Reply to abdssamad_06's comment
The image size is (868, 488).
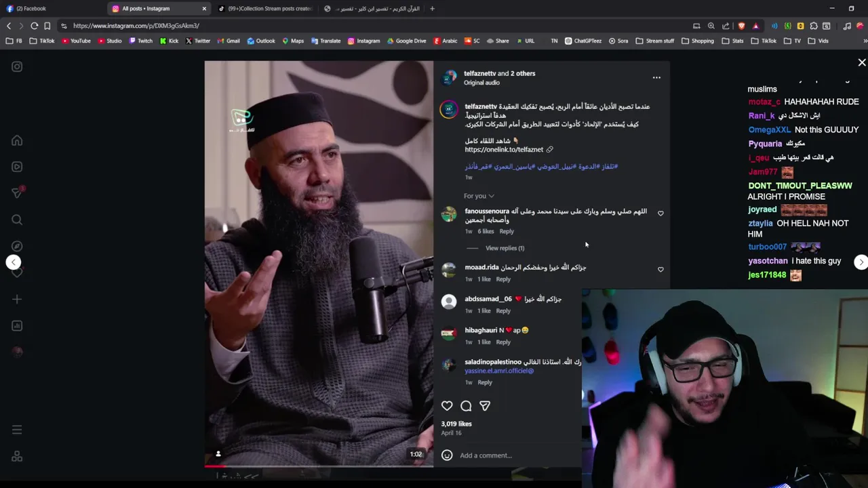click(x=503, y=311)
